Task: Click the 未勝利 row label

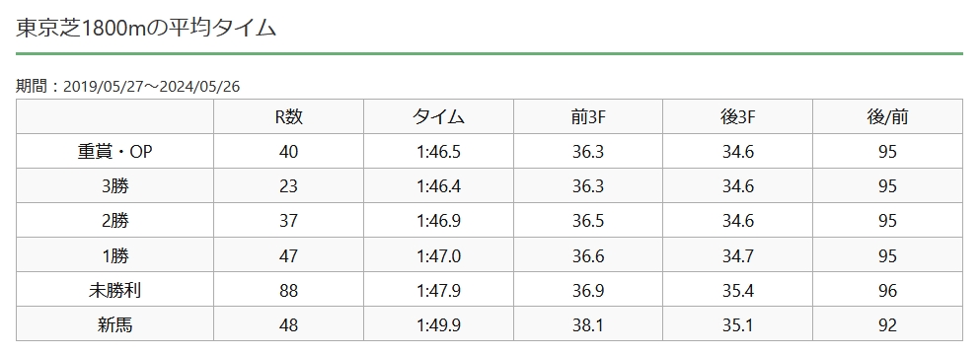Action: pyautogui.click(x=114, y=290)
